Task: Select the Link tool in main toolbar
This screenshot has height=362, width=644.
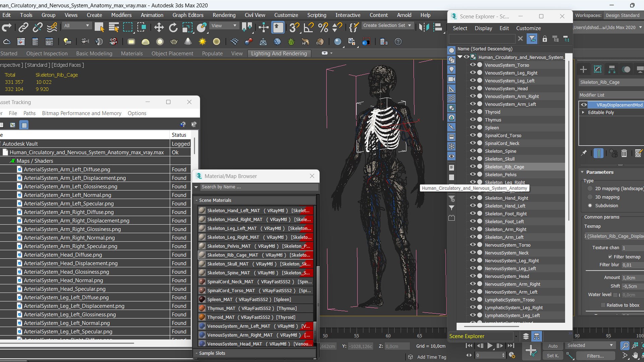Action: pyautogui.click(x=23, y=27)
